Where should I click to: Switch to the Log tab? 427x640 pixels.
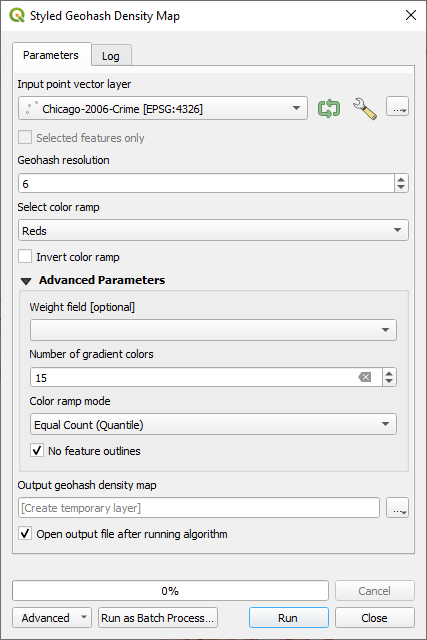[x=111, y=56]
